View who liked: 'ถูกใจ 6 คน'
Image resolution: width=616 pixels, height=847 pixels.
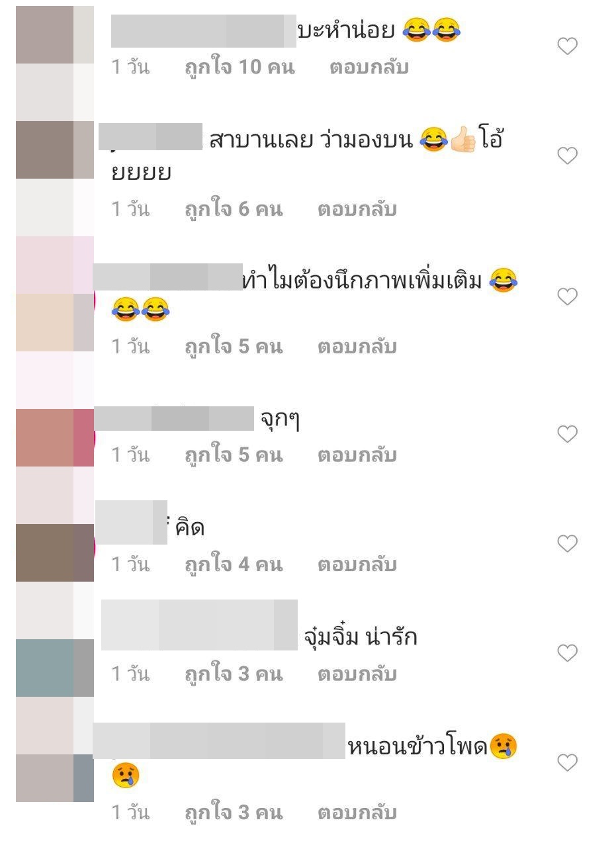(x=234, y=210)
